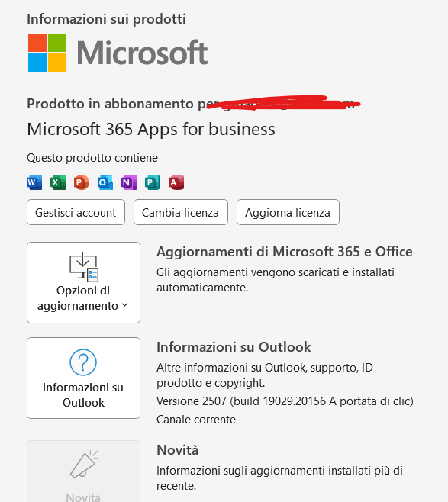Select the Cambia licenza button

(181, 212)
